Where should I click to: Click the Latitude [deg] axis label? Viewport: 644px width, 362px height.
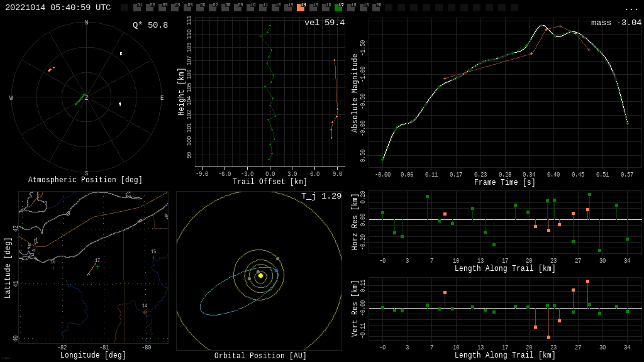click(x=8, y=268)
